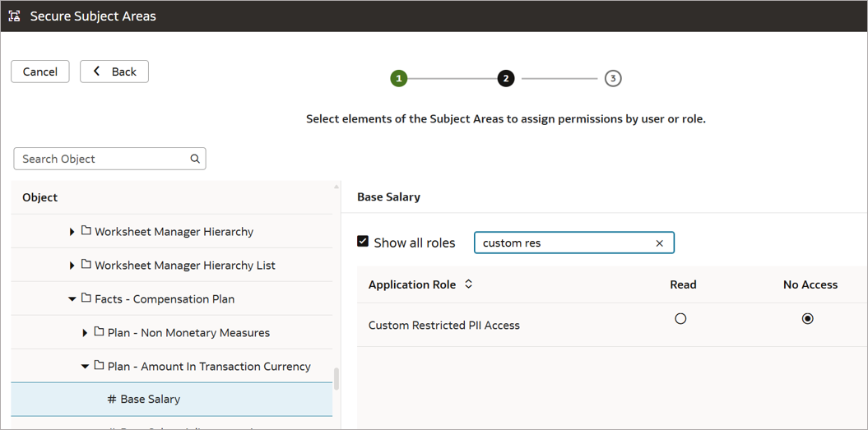The height and width of the screenshot is (430, 868).
Task: Uncheck the Show all roles checkbox
Action: tap(363, 242)
